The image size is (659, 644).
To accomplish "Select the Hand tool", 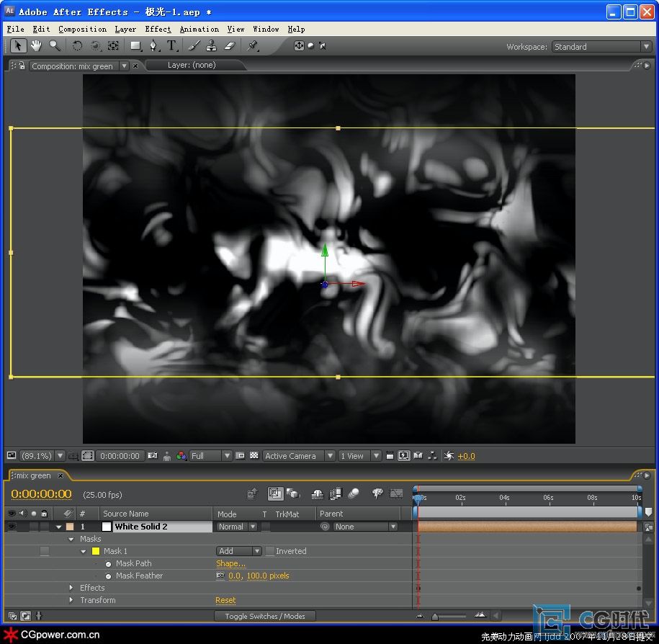I will pyautogui.click(x=35, y=45).
